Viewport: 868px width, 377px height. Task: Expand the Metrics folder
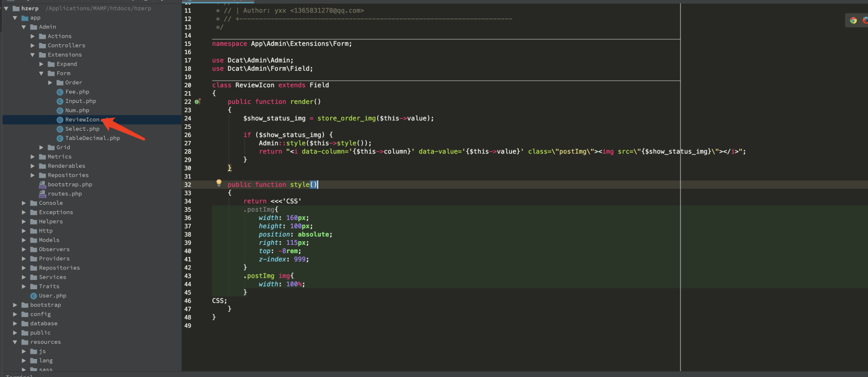tap(33, 157)
